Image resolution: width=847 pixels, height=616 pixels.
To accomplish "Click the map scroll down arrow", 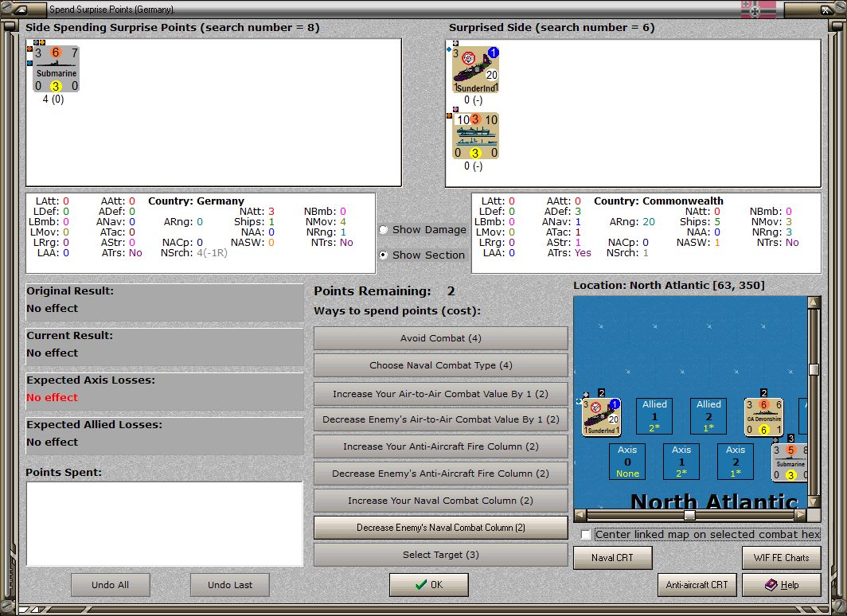I will (x=814, y=501).
